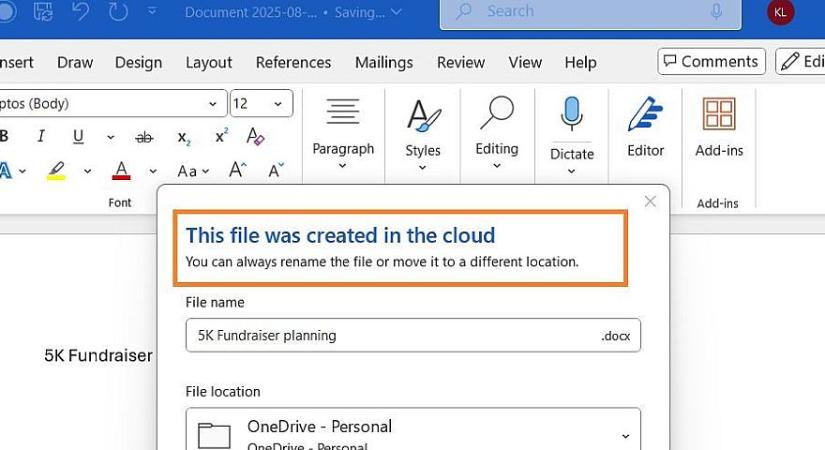Click the File name field
Screen dimensions: 825x450
point(413,335)
